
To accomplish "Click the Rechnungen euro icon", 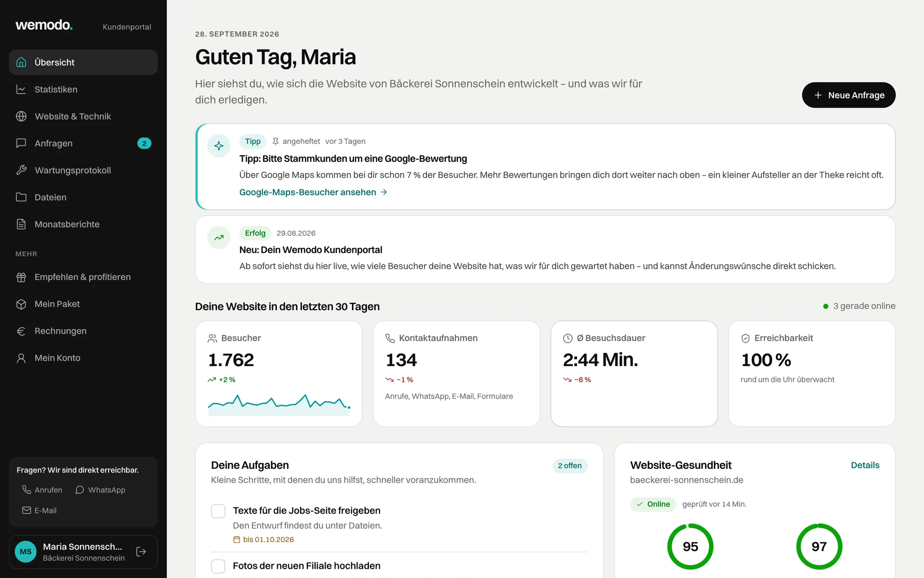I will tap(21, 331).
